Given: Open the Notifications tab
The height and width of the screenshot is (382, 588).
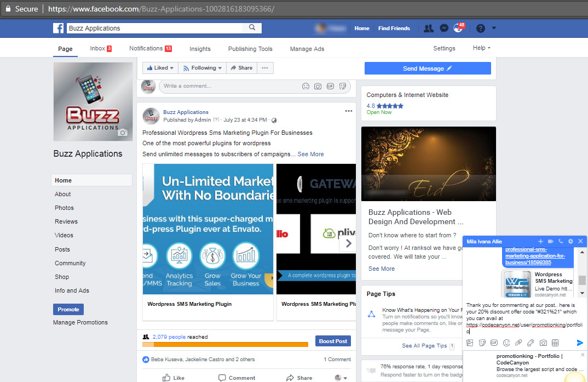Looking at the screenshot, I should (x=151, y=48).
